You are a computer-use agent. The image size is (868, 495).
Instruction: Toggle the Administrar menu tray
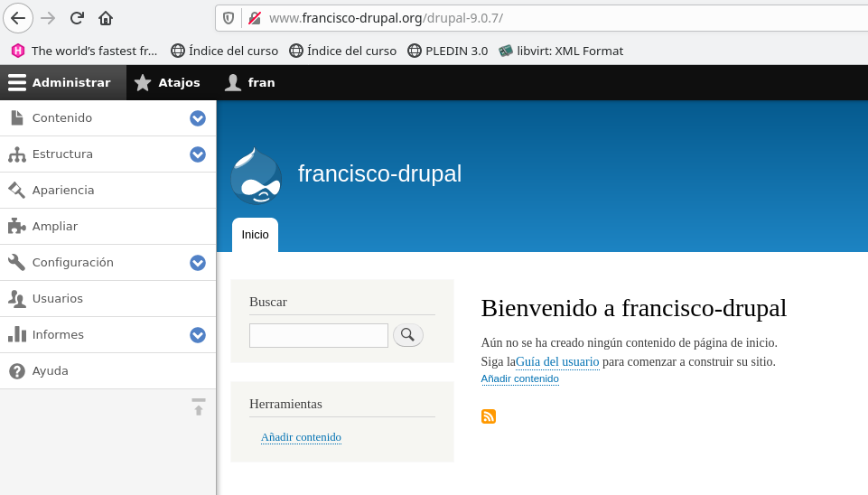63,82
